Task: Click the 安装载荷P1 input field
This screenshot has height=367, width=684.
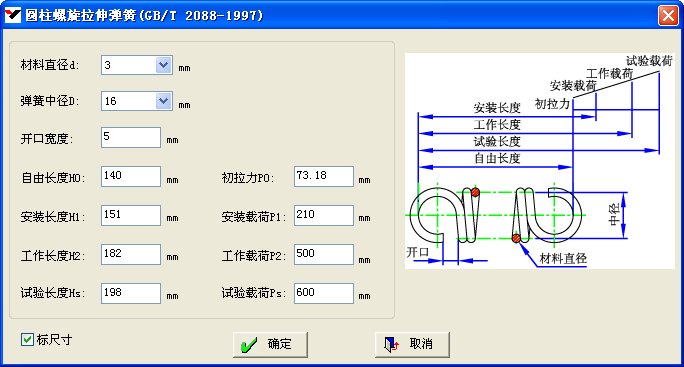Action: tap(324, 216)
